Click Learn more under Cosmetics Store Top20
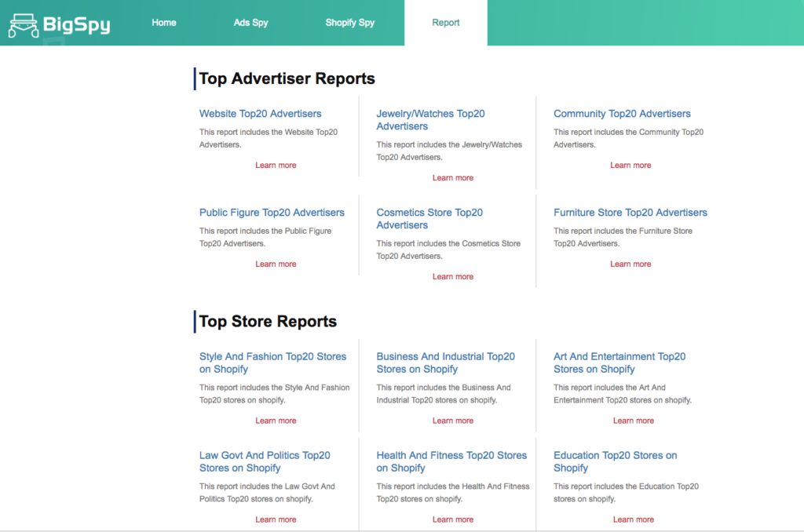Viewport: 804px width, 532px height. tap(453, 277)
